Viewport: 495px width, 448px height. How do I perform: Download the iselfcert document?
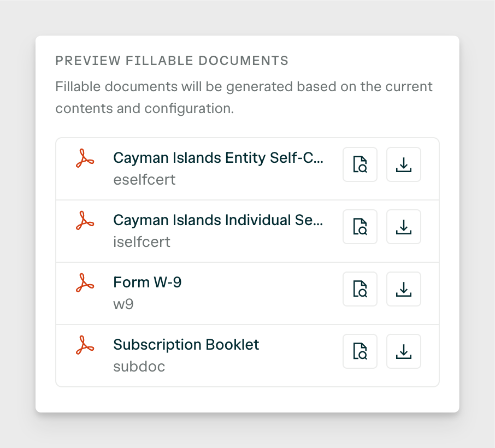[404, 227]
